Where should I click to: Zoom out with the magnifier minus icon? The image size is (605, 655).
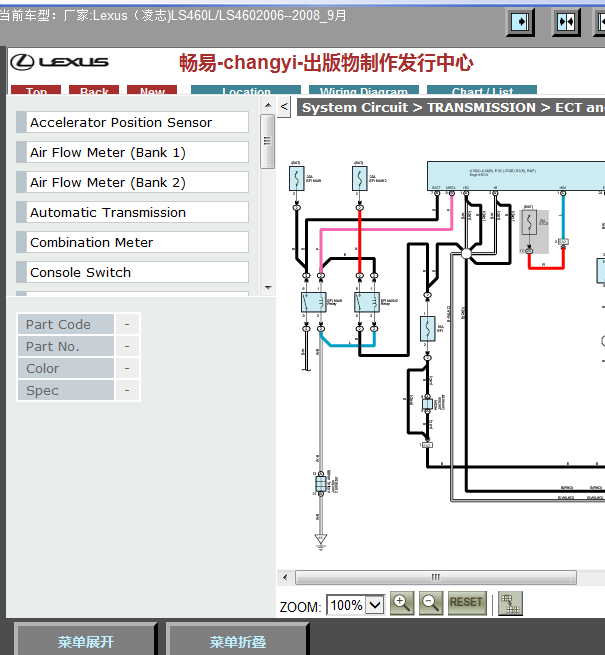pyautogui.click(x=431, y=603)
